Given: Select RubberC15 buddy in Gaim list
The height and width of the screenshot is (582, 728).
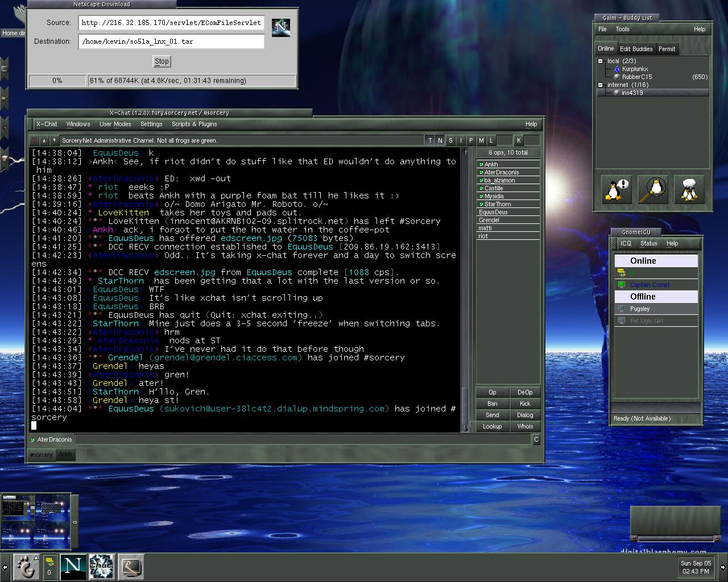Looking at the screenshot, I should 636,77.
